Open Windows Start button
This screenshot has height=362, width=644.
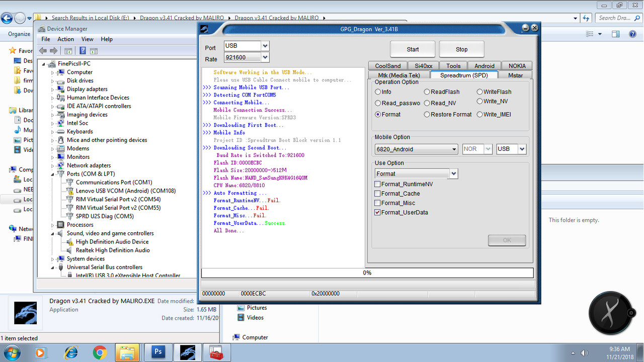pos(12,352)
